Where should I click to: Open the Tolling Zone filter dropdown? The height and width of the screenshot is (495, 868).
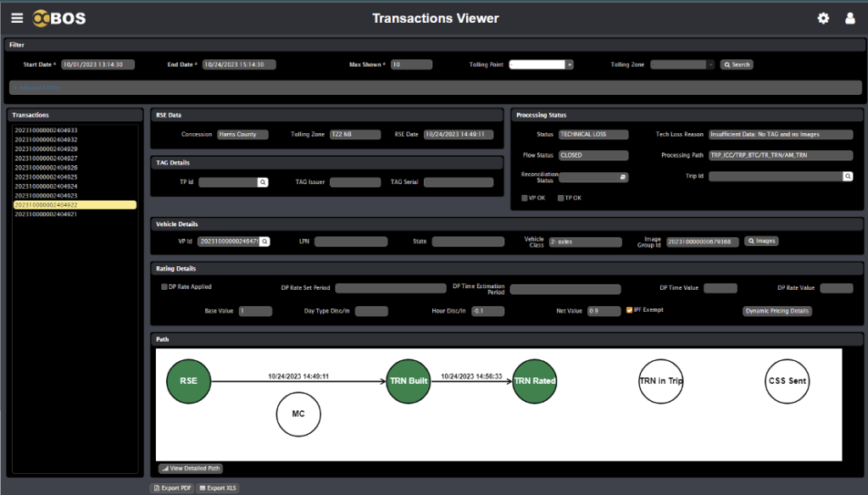(x=710, y=64)
